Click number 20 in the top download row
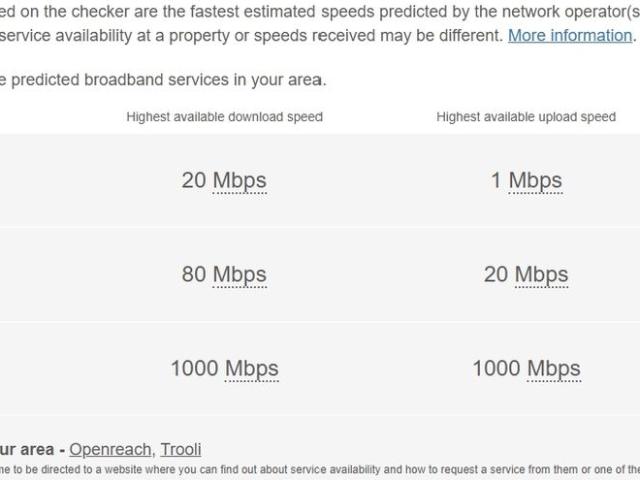Image resolution: width=640 pixels, height=480 pixels. (193, 181)
